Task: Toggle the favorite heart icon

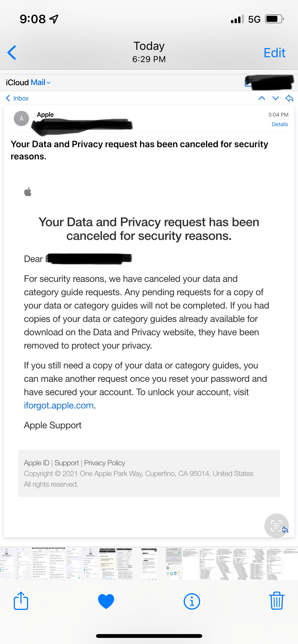Action: tap(106, 601)
